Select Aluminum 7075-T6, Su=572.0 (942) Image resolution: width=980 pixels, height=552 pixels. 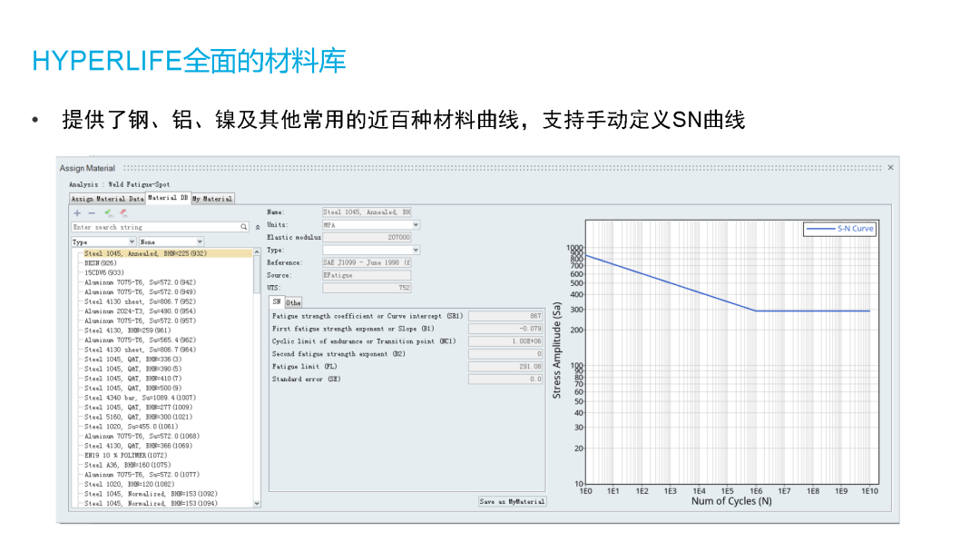pyautogui.click(x=140, y=282)
